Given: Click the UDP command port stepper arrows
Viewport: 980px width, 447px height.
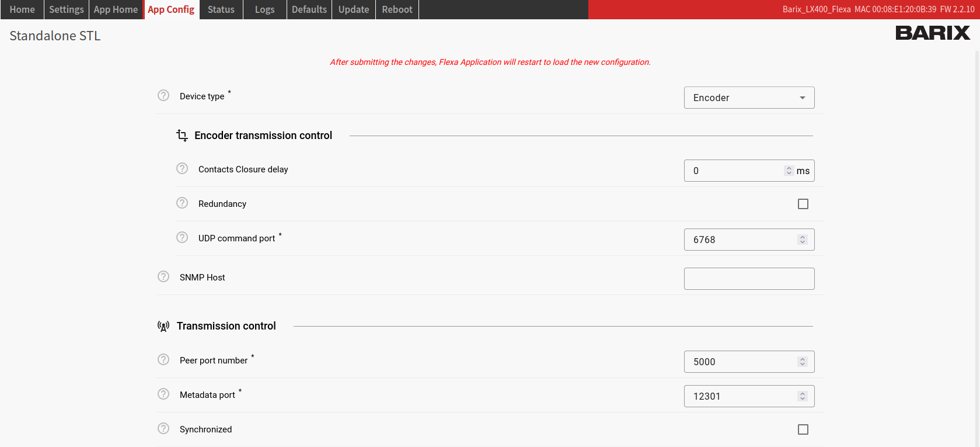Looking at the screenshot, I should pos(803,240).
